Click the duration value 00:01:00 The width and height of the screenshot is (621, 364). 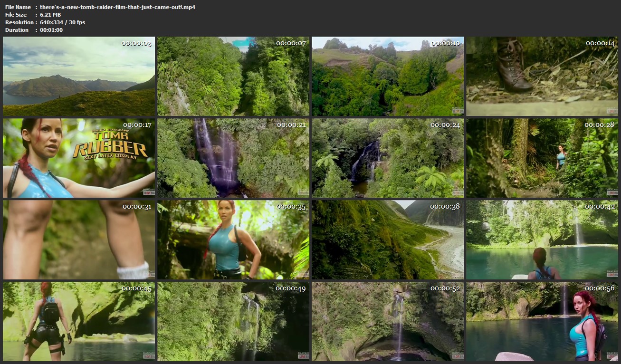(51, 30)
